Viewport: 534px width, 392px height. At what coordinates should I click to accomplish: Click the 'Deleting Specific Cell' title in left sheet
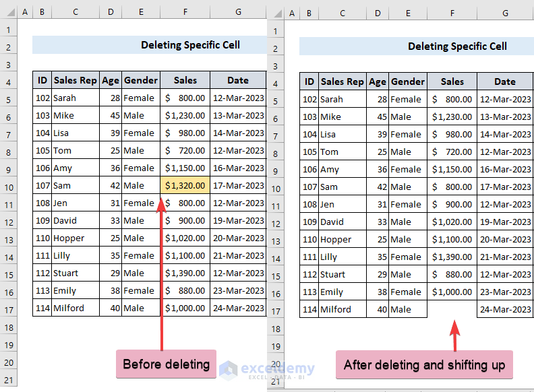(x=190, y=45)
